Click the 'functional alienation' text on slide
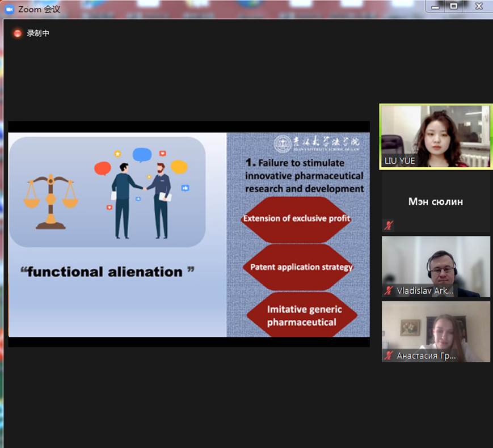The image size is (493, 448). (x=107, y=272)
